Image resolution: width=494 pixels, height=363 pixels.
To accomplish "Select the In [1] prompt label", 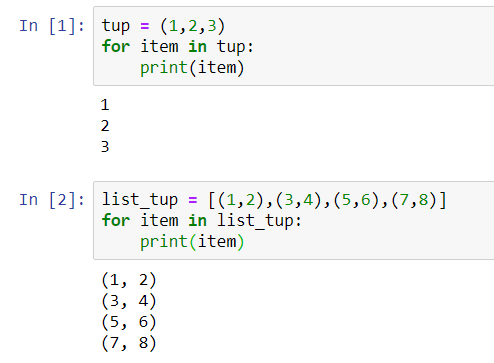I will [x=52, y=26].
